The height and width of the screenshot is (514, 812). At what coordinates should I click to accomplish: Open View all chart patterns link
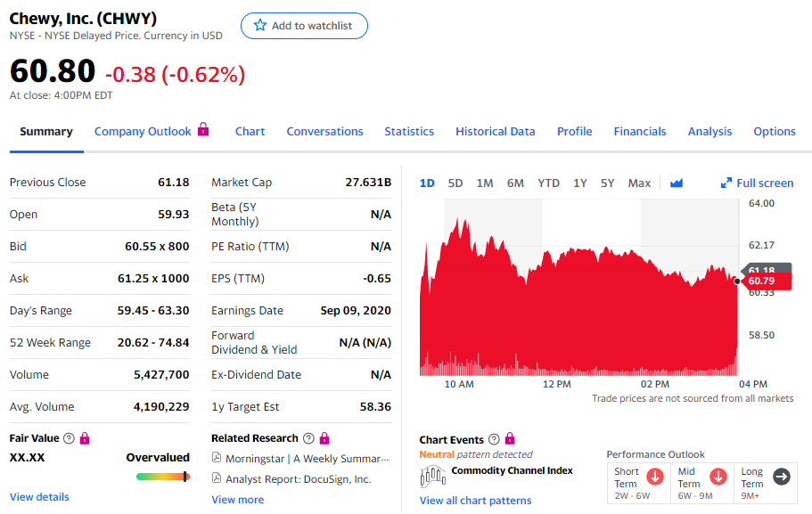(x=475, y=500)
